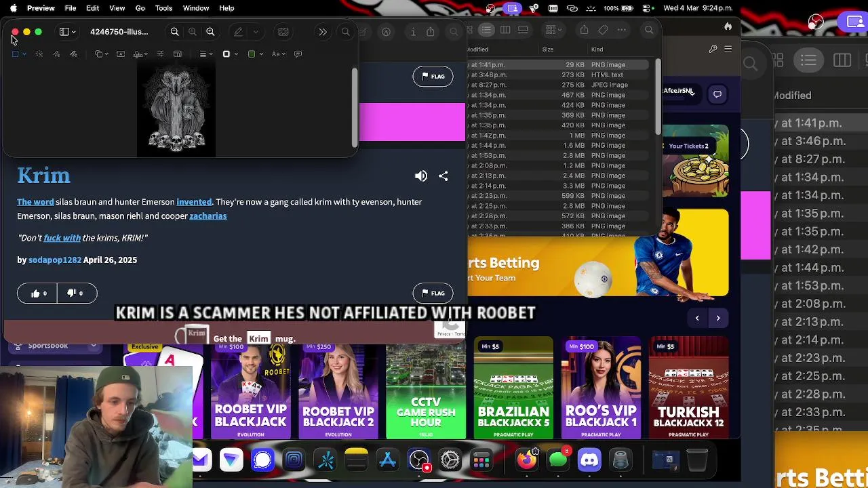The height and width of the screenshot is (488, 868).
Task: Select the Sketch tool in markup toolbar
Action: coord(57,54)
